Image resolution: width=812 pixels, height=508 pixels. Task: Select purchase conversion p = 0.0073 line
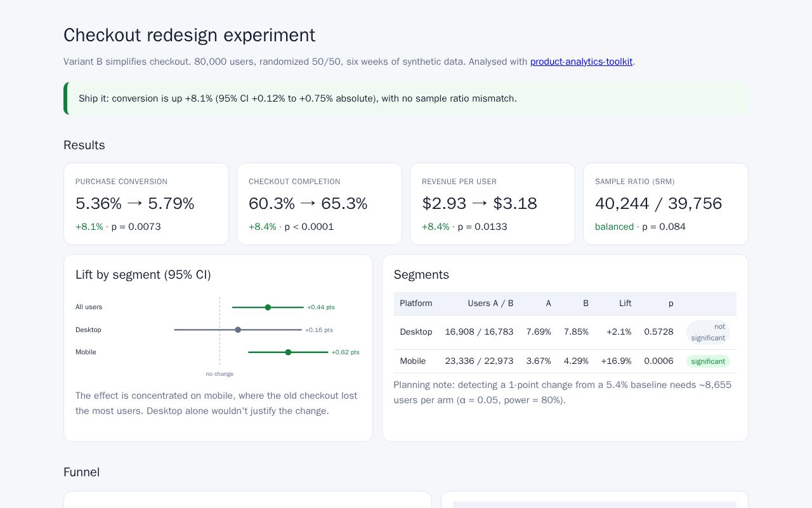click(118, 227)
